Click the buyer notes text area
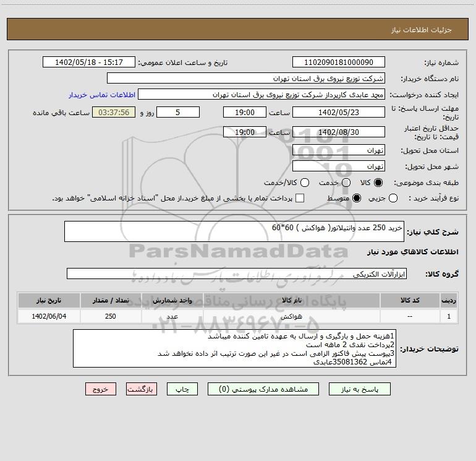 tap(234, 348)
